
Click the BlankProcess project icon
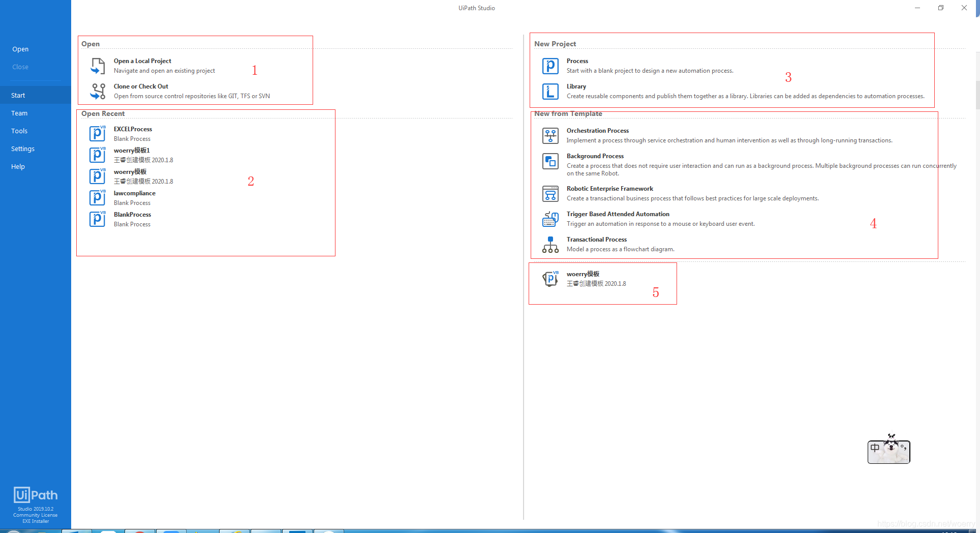tap(98, 219)
